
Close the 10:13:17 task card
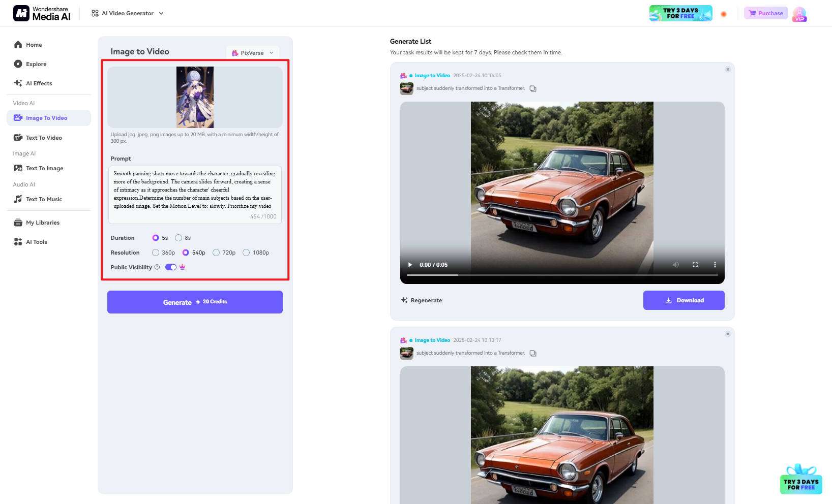[x=728, y=334]
